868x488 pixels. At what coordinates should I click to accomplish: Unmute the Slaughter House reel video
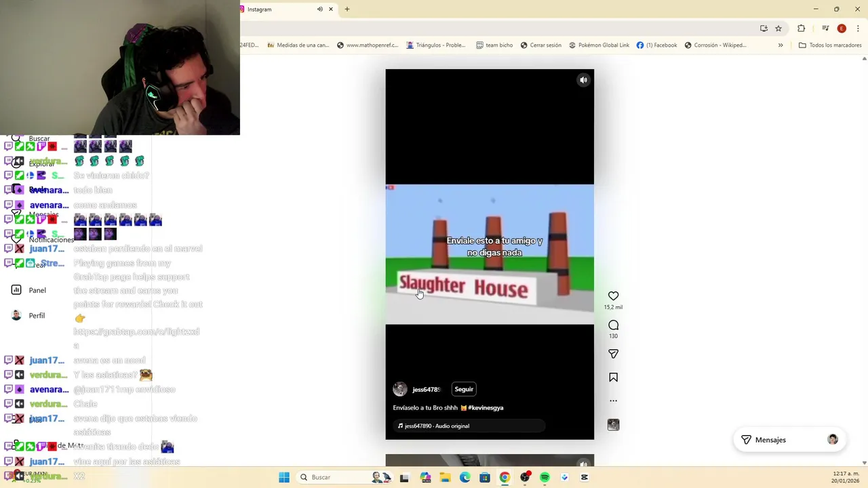tap(583, 80)
